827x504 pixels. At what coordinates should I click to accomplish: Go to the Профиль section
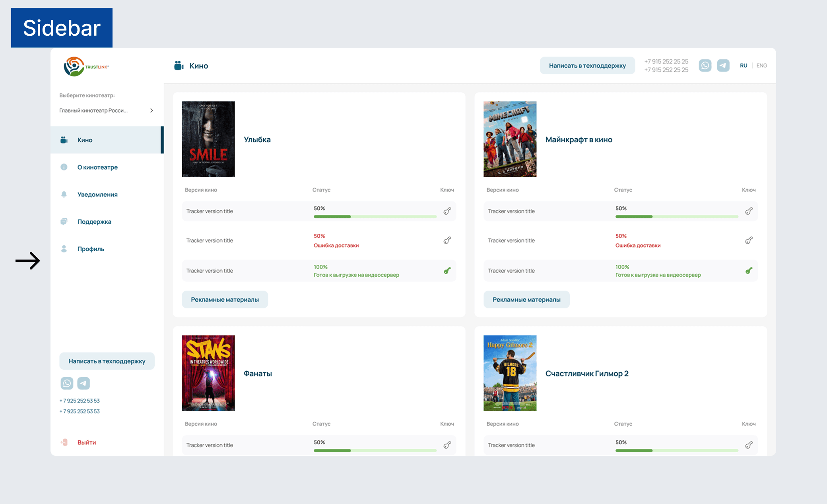click(91, 249)
